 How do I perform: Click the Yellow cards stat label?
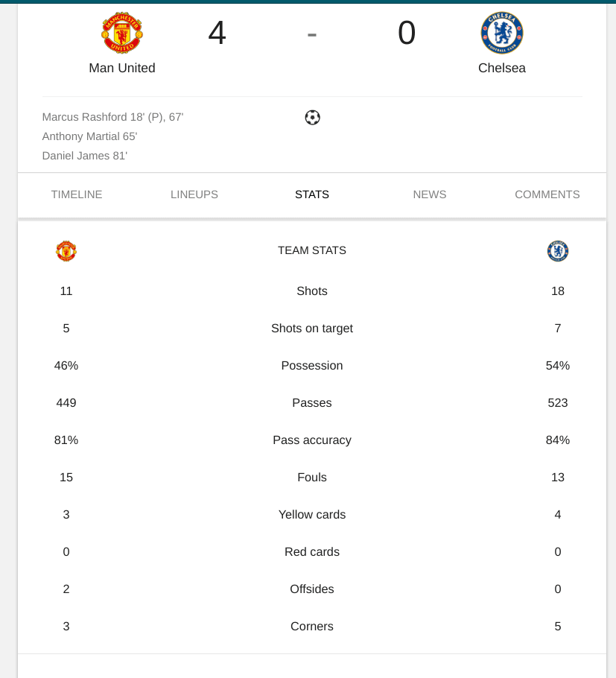[312, 515]
